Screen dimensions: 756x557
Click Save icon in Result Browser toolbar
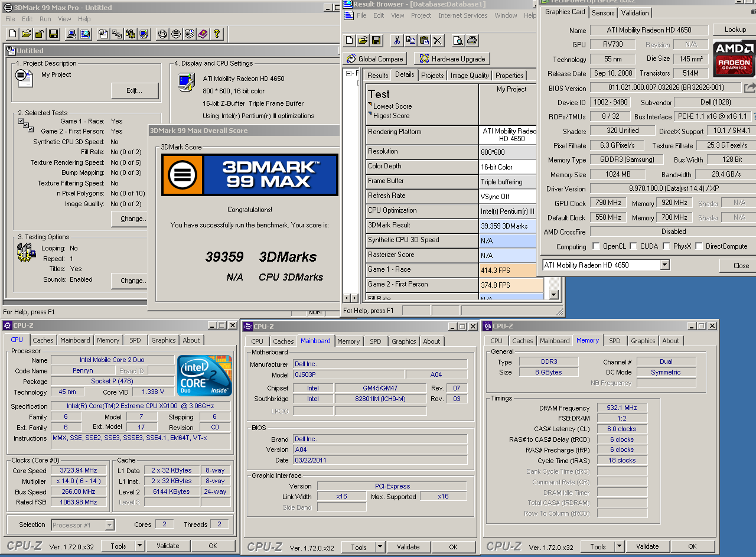376,40
